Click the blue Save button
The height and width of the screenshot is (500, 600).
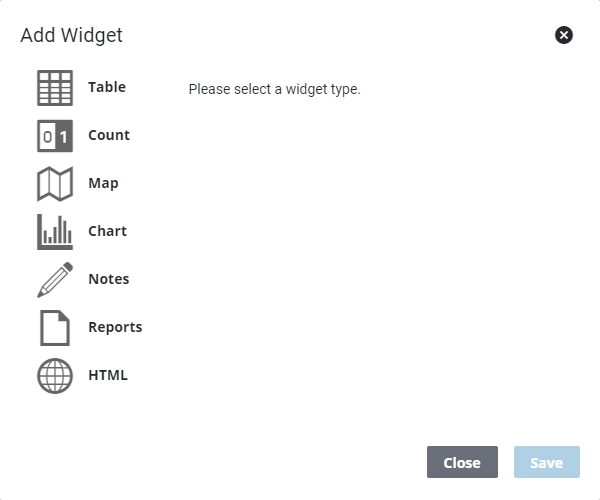(x=547, y=463)
